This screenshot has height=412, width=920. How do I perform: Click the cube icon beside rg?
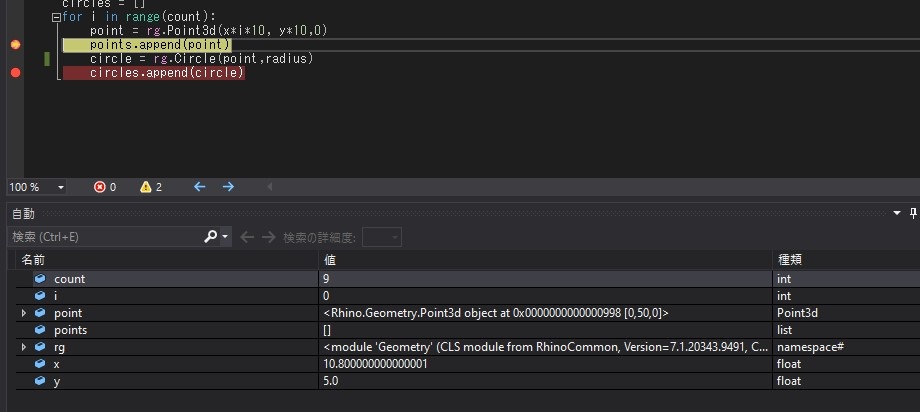(x=40, y=347)
